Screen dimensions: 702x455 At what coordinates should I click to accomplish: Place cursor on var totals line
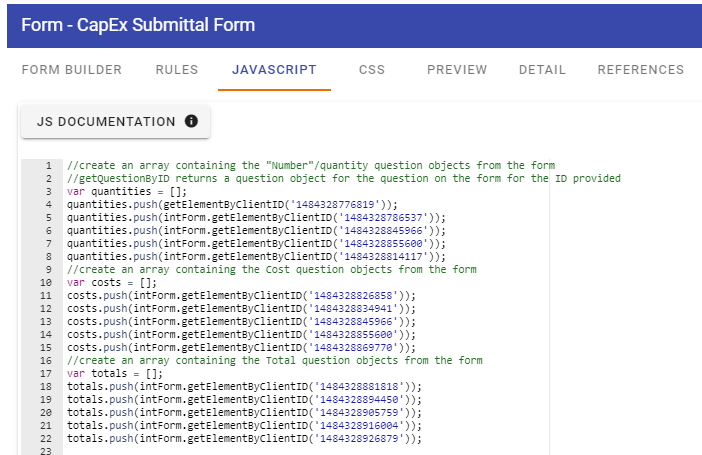[115, 373]
